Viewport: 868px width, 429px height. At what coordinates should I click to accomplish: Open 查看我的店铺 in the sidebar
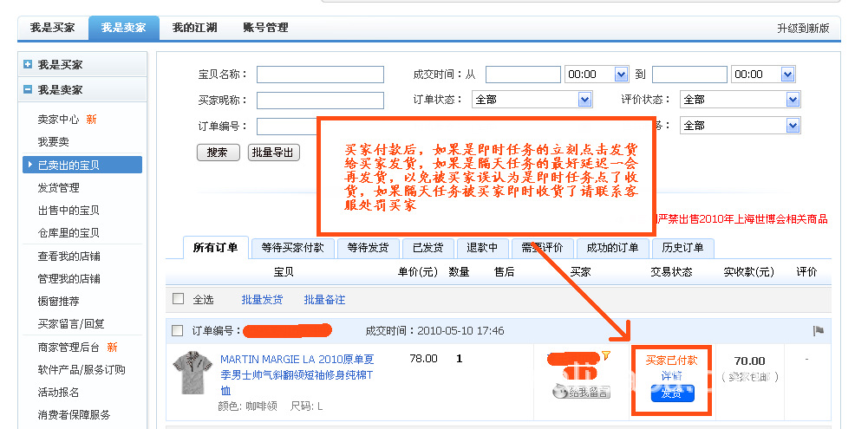click(x=69, y=257)
